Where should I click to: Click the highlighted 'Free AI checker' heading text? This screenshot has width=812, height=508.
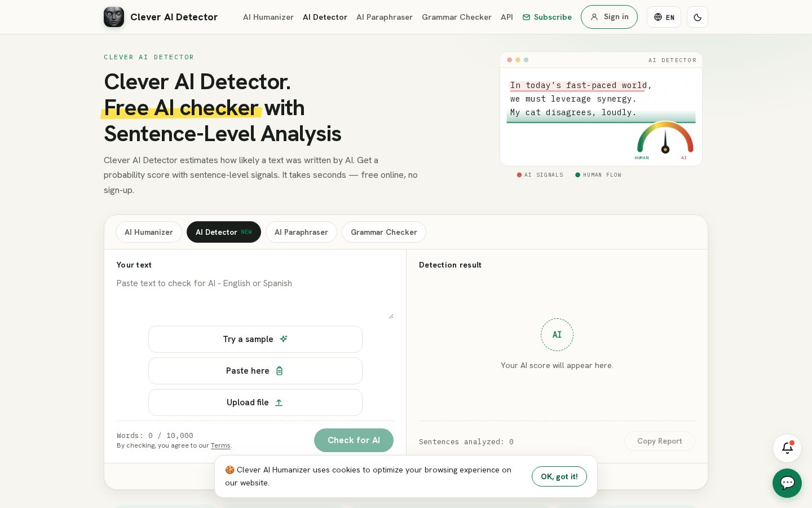click(181, 108)
